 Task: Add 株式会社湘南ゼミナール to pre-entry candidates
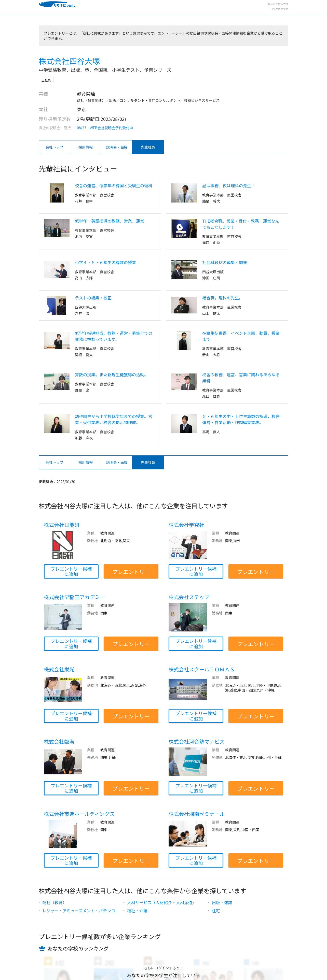point(196,860)
